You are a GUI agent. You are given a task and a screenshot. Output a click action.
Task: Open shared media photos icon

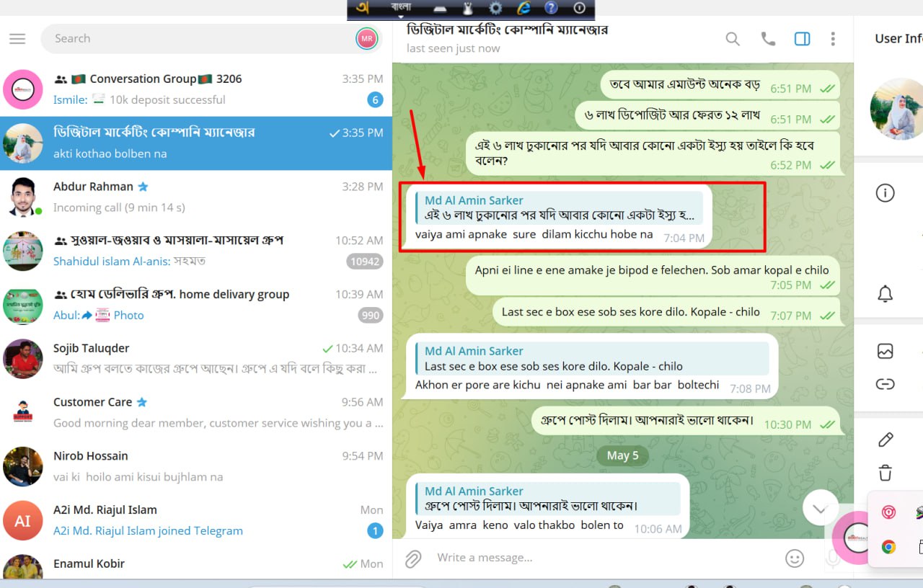click(885, 352)
